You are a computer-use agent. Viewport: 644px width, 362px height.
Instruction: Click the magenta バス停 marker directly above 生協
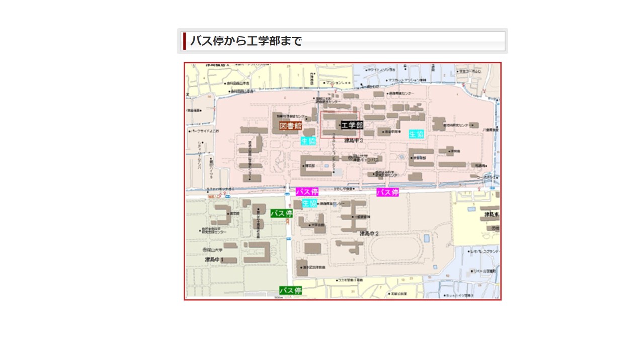(307, 192)
